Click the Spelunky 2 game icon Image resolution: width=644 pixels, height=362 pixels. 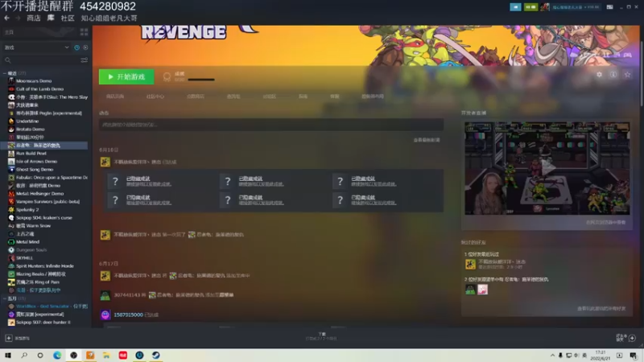coord(11,210)
